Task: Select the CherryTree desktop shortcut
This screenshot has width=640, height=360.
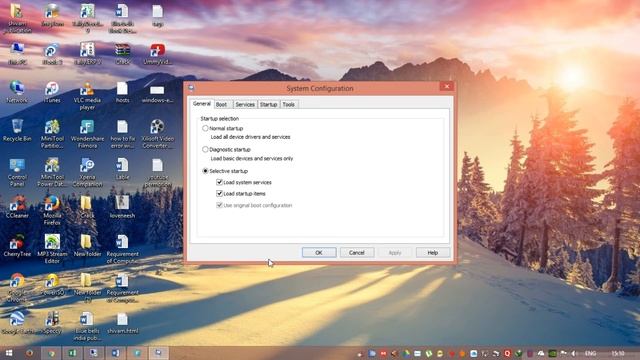Action: click(x=17, y=245)
